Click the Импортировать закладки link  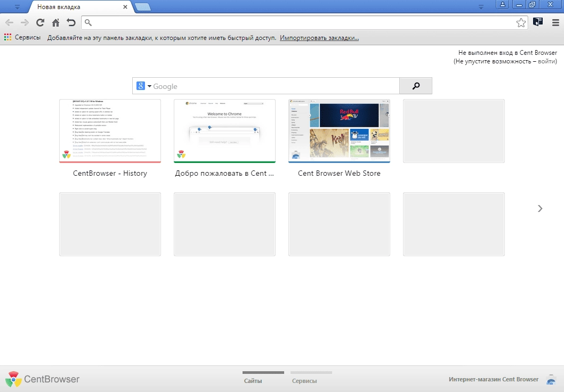(319, 38)
